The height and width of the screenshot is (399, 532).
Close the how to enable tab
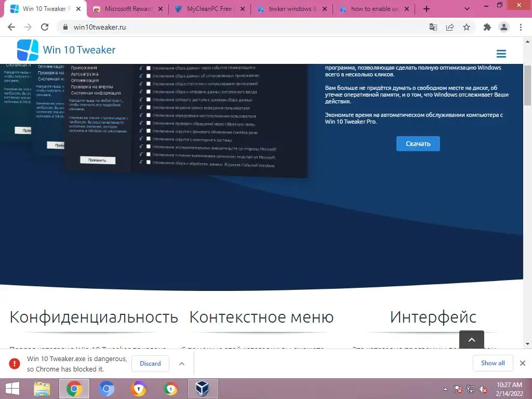(407, 9)
